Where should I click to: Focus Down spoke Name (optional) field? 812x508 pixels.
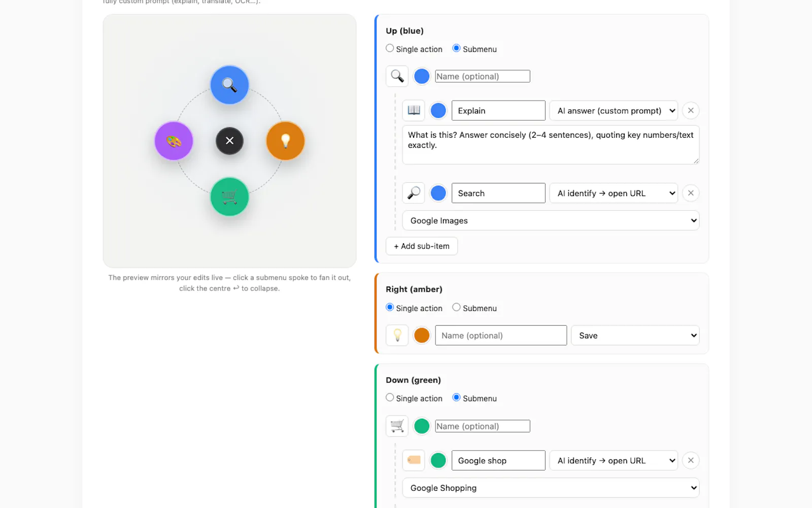(483, 426)
